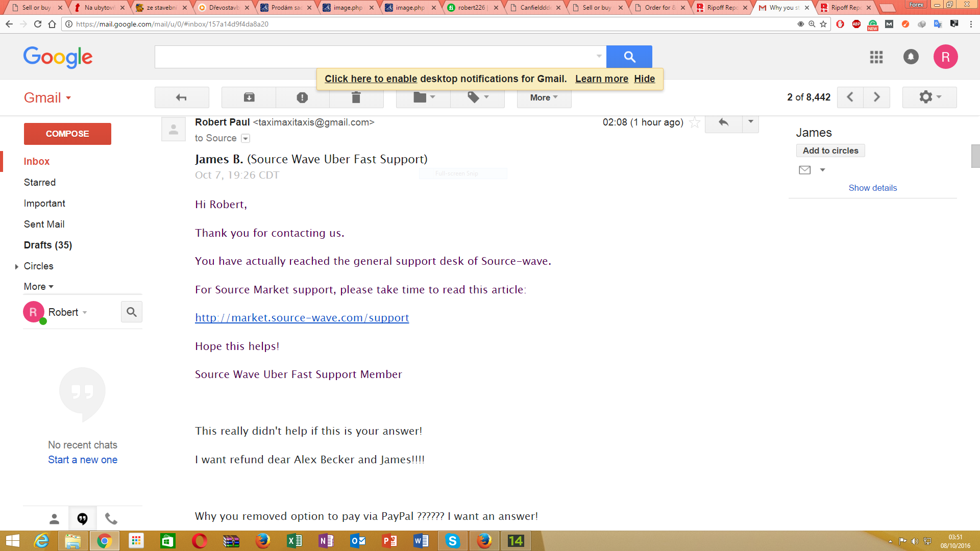The width and height of the screenshot is (980, 551).
Task: Open Sent Mail folder
Action: point(44,224)
